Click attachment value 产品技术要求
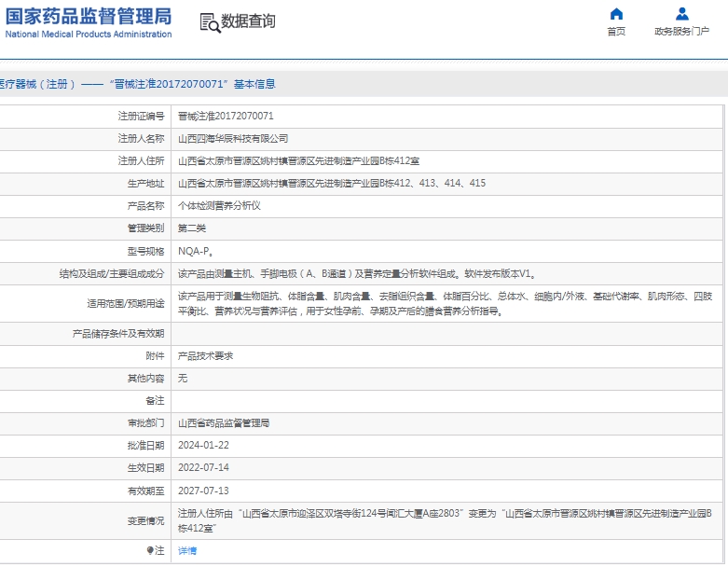The width and height of the screenshot is (728, 567). pyautogui.click(x=205, y=356)
